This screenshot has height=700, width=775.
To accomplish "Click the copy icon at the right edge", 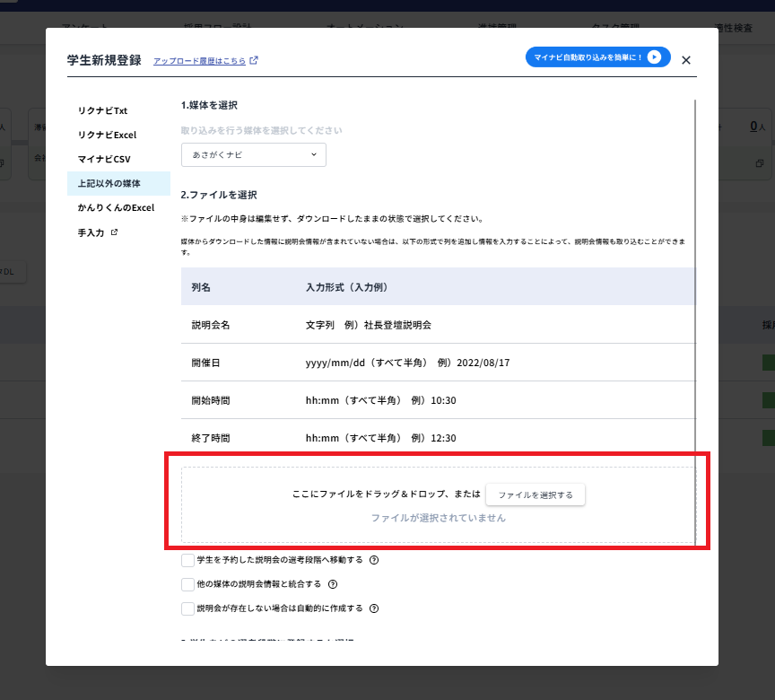I will (x=761, y=164).
